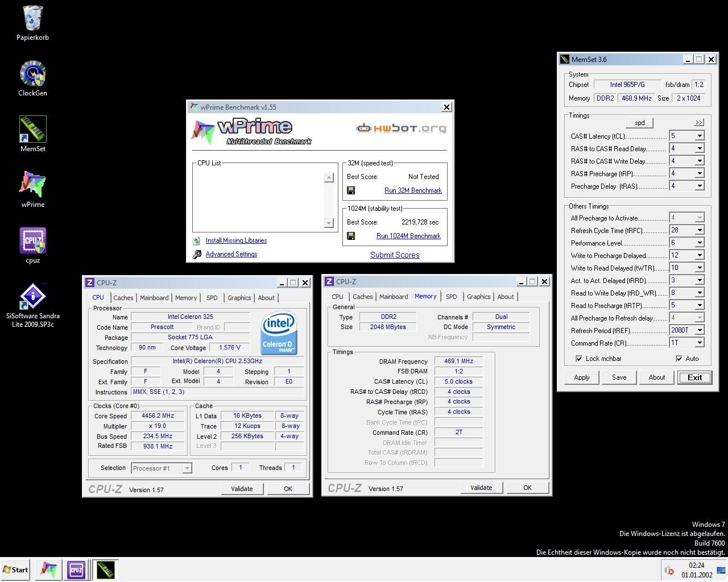Click the CPU List scroll up arrow
This screenshot has width=728, height=582.
(329, 177)
